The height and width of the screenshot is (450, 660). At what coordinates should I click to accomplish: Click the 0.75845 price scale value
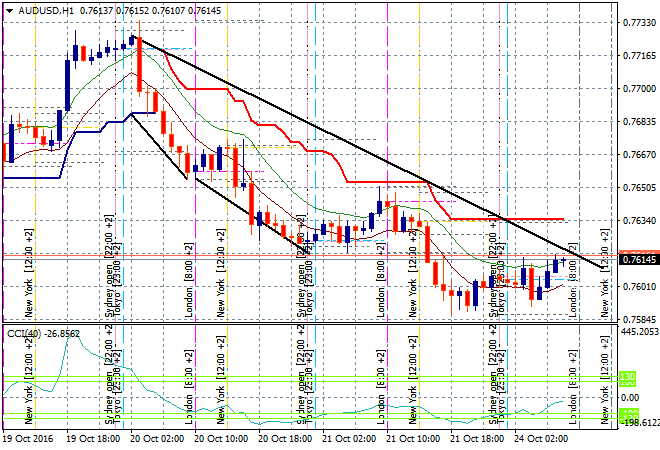639,320
